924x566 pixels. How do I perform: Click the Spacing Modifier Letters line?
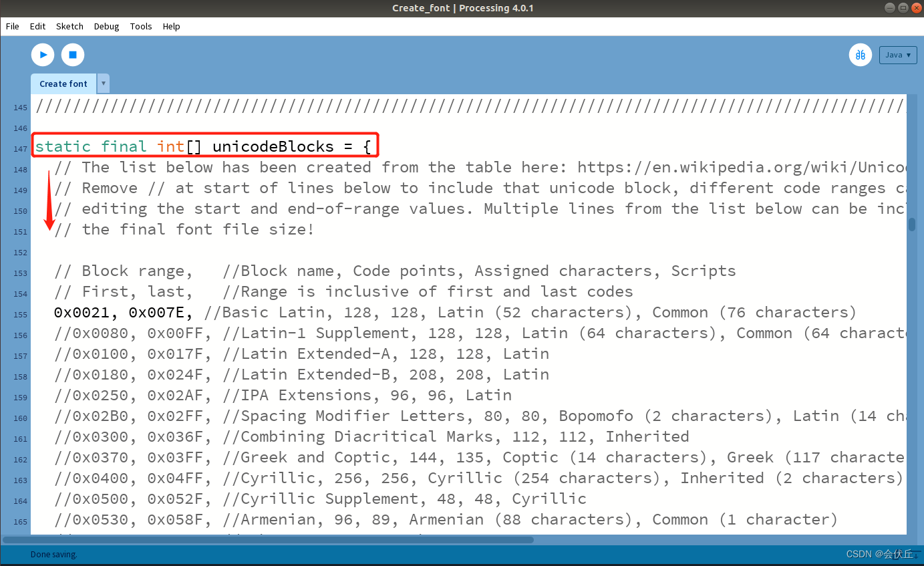pyautogui.click(x=480, y=416)
